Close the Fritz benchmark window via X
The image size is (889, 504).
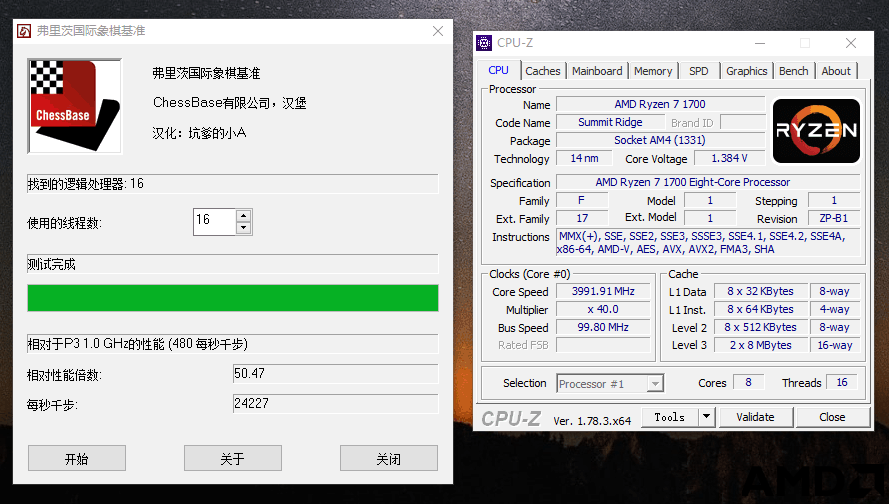[x=438, y=31]
